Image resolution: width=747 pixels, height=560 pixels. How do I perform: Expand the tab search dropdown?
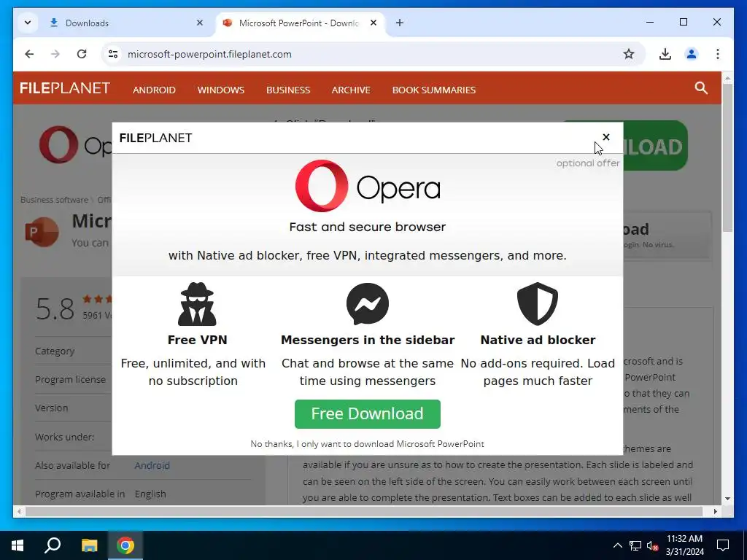(x=28, y=23)
